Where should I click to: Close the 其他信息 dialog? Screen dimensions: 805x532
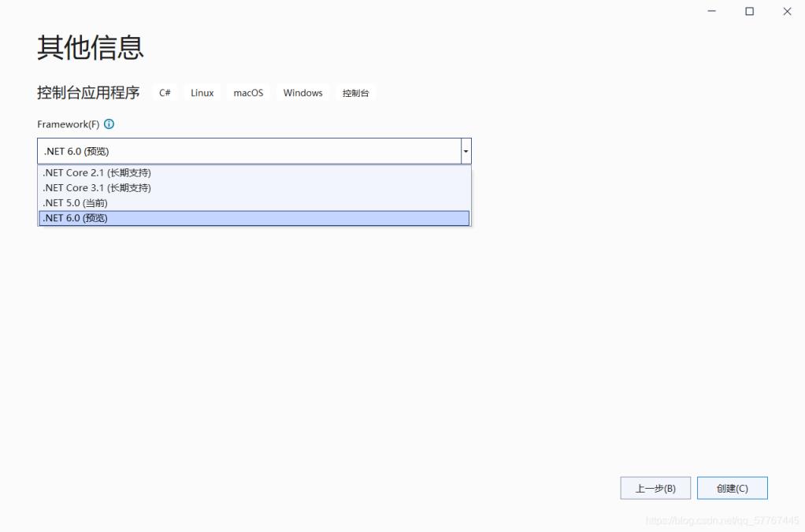787,11
